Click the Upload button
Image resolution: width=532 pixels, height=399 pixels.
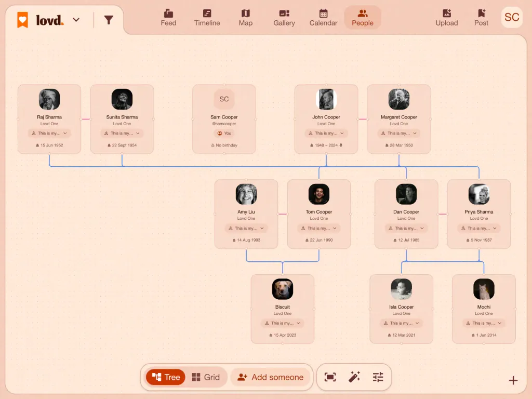tap(446, 18)
